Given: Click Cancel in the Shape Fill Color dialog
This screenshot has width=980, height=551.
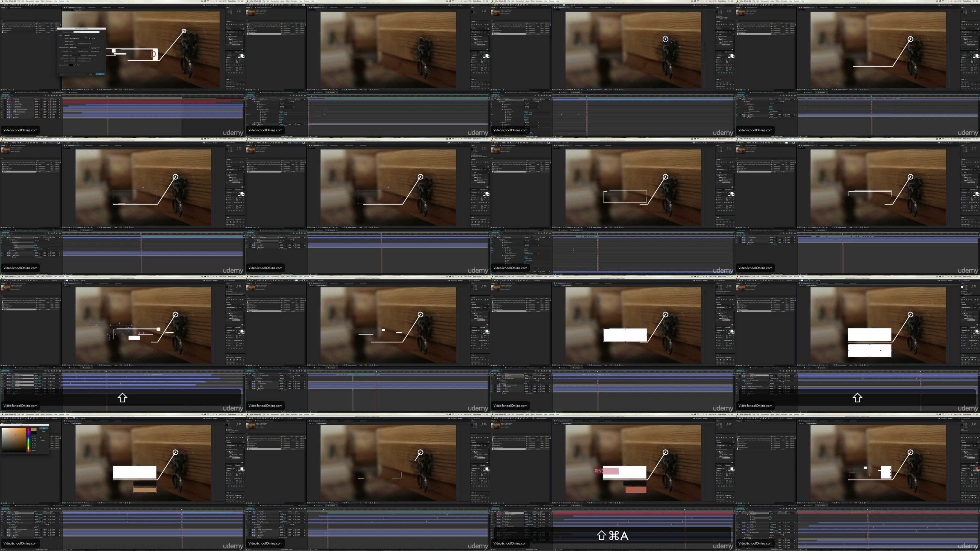Looking at the screenshot, I should (x=44, y=431).
